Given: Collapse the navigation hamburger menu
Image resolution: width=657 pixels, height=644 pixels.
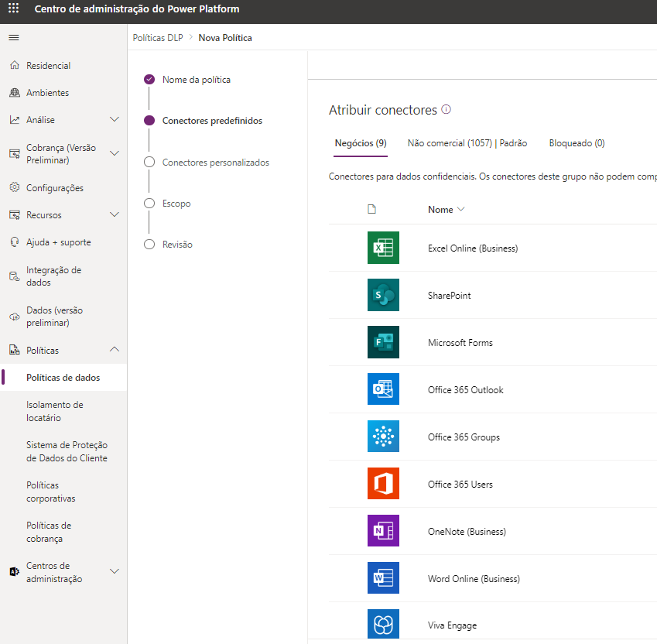Looking at the screenshot, I should click(x=14, y=38).
